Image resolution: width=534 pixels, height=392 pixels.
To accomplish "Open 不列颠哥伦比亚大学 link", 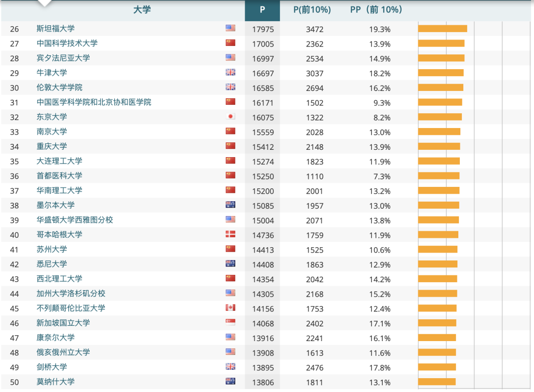I will [71, 308].
